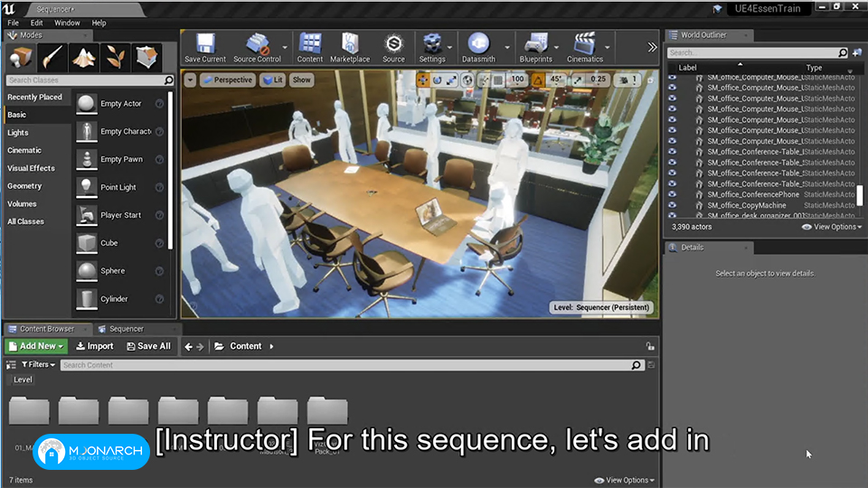Select the Landscape mode mountain icon
Image resolution: width=868 pixels, height=488 pixels.
pyautogui.click(x=83, y=58)
